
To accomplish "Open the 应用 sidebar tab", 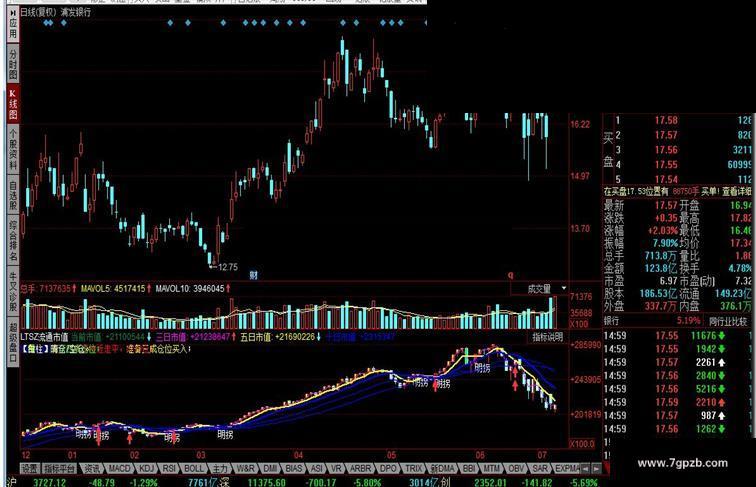I will coord(13,24).
